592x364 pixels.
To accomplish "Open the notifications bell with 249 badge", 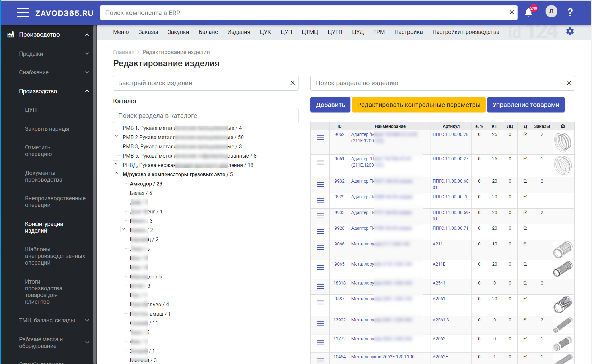I will click(529, 12).
